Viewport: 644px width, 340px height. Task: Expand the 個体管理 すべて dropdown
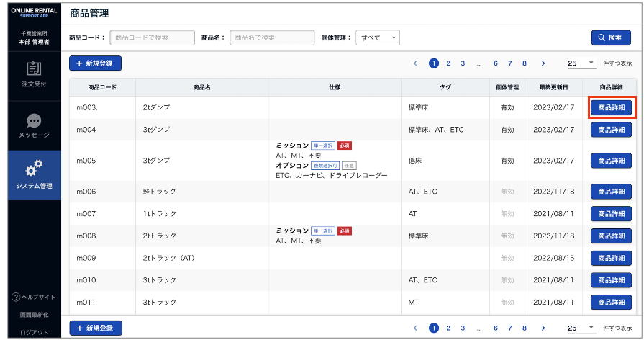[x=378, y=37]
